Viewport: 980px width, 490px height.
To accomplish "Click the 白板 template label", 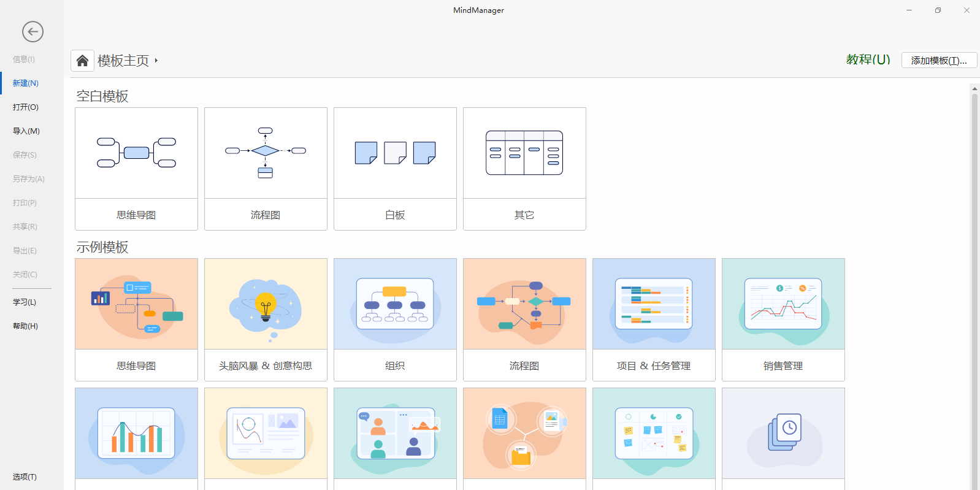I will tap(395, 215).
